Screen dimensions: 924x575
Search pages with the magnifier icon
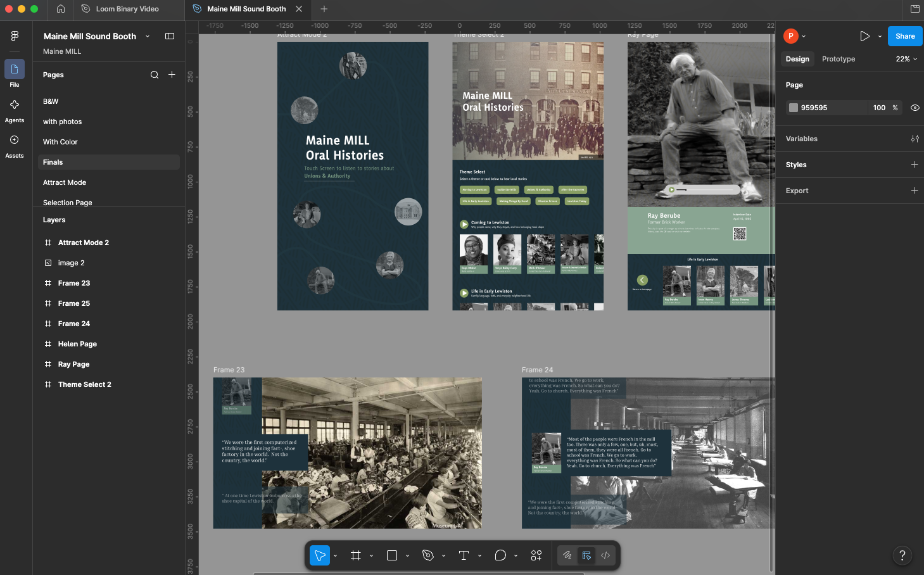pyautogui.click(x=155, y=75)
